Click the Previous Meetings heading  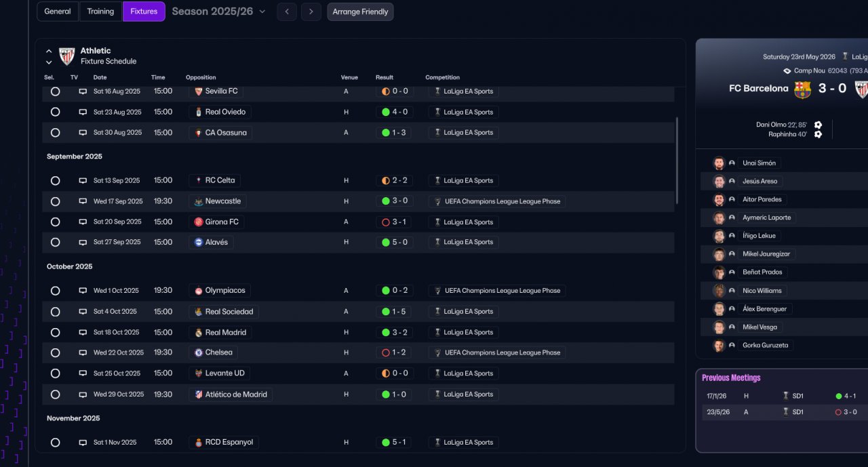click(731, 378)
